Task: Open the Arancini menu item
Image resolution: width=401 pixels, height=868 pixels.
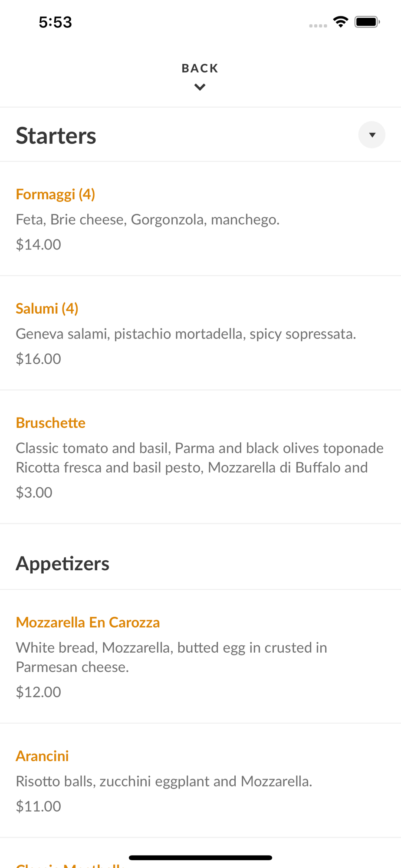Action: [x=43, y=756]
